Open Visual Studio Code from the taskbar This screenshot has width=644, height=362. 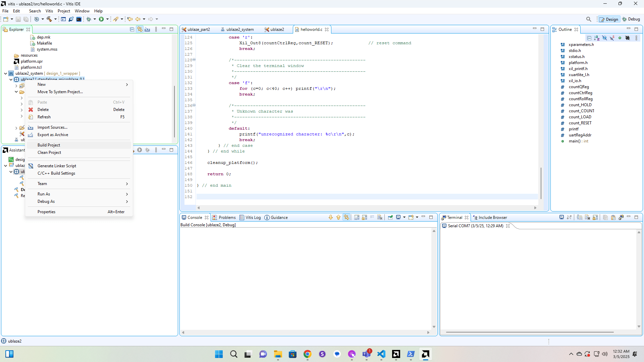coord(381,354)
